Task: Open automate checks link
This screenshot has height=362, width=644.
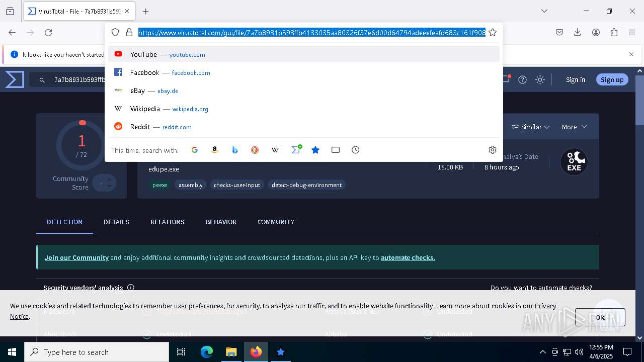Action: tap(408, 257)
